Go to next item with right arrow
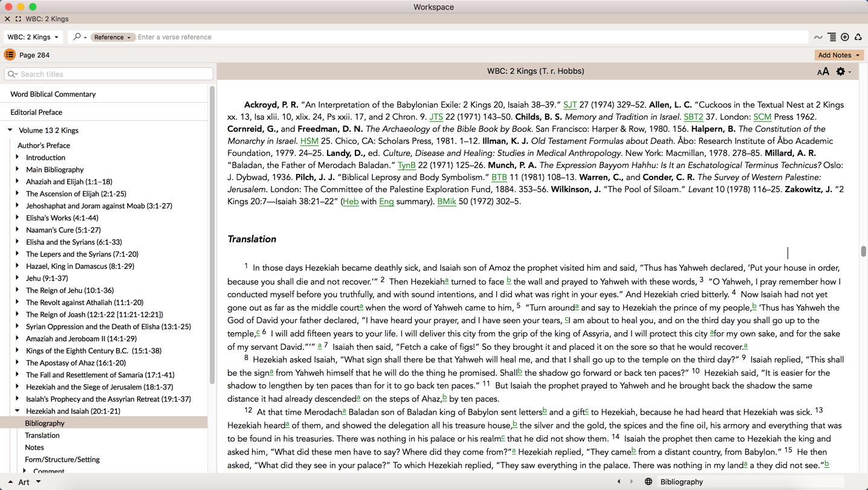 tap(632, 482)
